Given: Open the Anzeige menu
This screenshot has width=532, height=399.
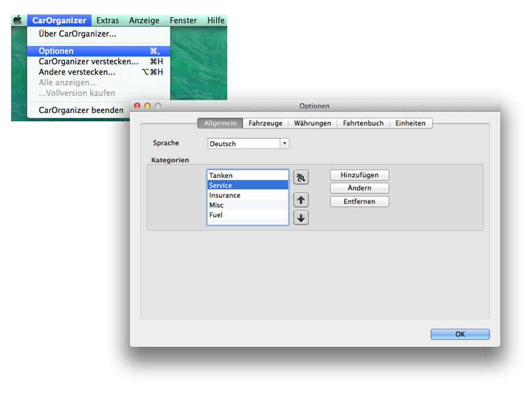Looking at the screenshot, I should point(144,20).
